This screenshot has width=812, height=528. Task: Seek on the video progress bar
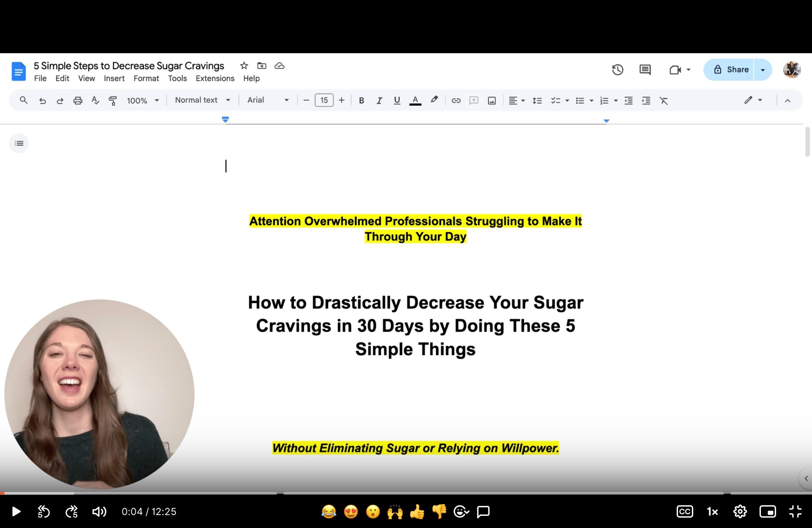[x=406, y=493]
